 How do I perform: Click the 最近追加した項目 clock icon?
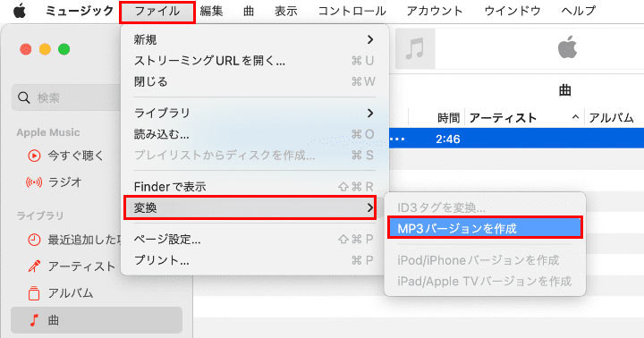(34, 240)
